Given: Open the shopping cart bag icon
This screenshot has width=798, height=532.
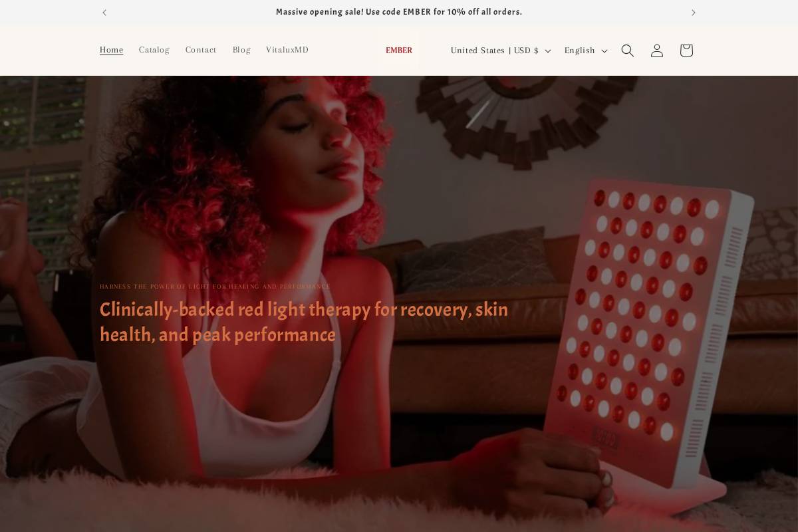Looking at the screenshot, I should 686,51.
